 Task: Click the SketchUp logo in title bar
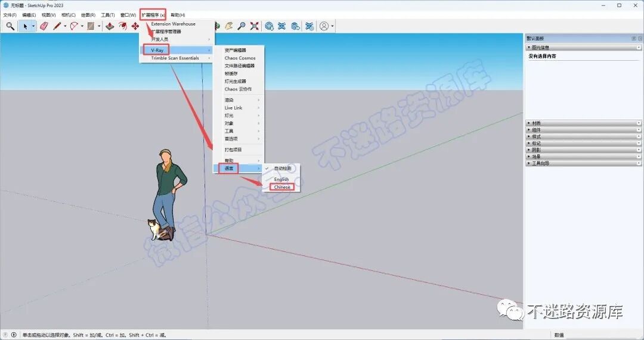(6, 5)
